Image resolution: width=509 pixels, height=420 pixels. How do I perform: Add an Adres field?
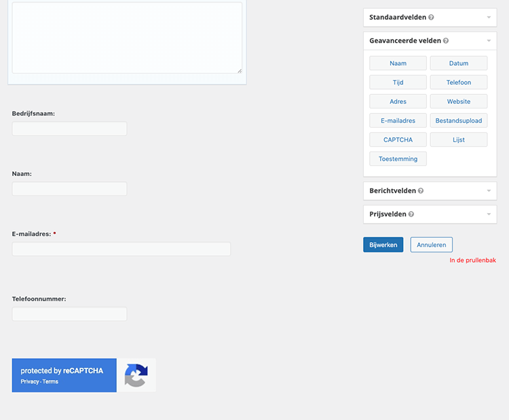(398, 102)
